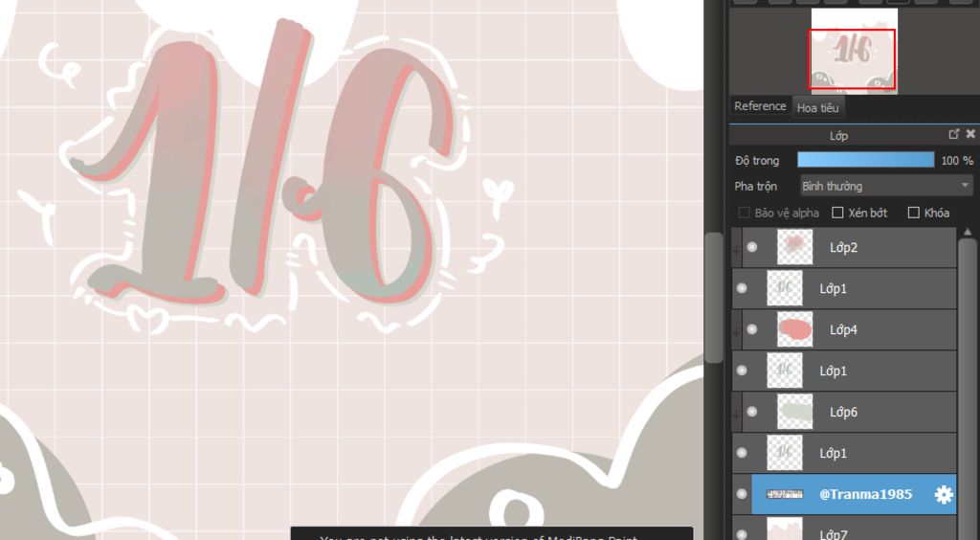The width and height of the screenshot is (980, 540).
Task: Select the Lớp6 layer row
Action: pyautogui.click(x=844, y=412)
